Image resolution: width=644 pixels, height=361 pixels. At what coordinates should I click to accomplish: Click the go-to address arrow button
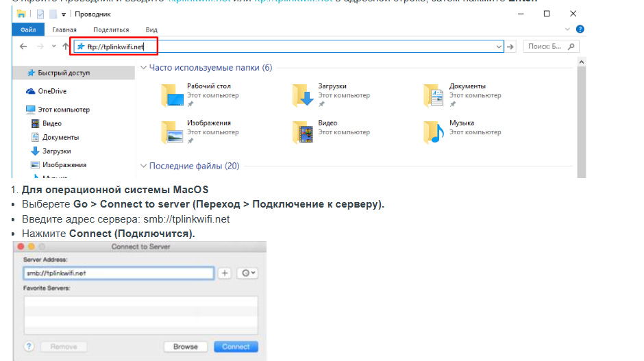(510, 47)
